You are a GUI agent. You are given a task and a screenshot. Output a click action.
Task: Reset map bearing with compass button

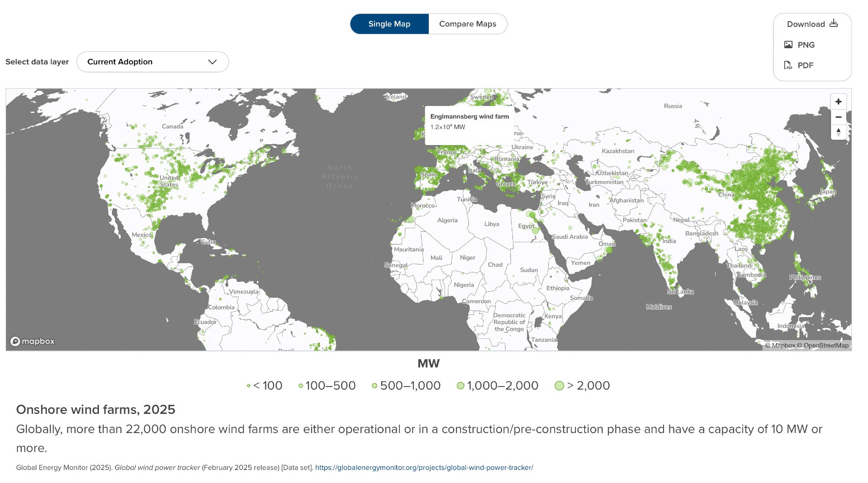tap(838, 132)
